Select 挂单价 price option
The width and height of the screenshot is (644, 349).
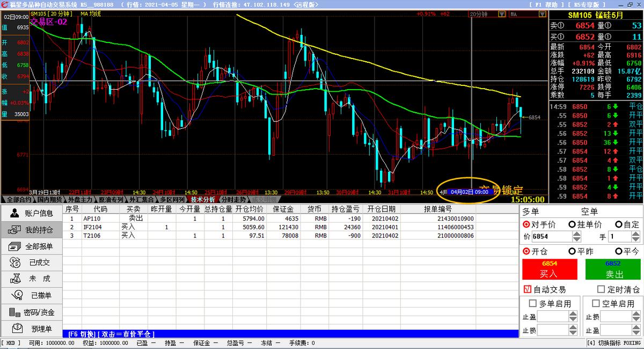585,224
